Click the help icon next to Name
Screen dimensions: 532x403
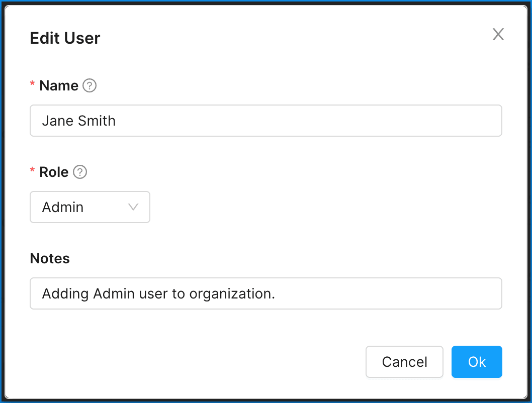90,86
